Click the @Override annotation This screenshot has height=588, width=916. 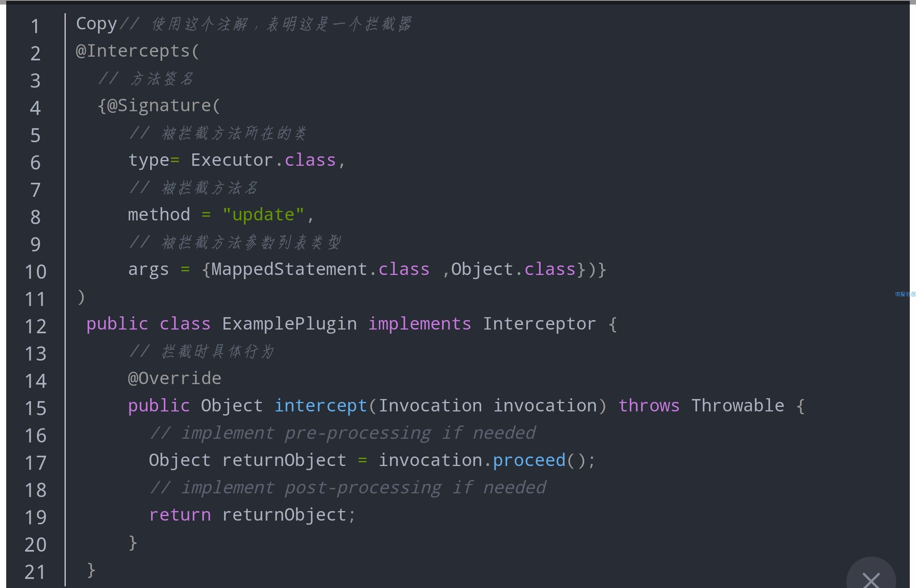tap(175, 378)
